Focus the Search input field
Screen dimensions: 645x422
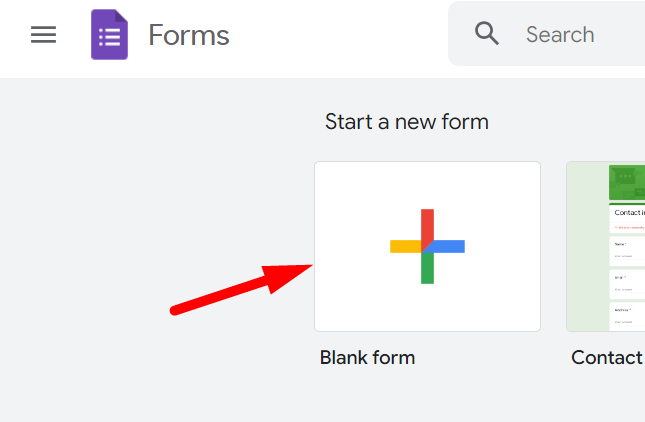(580, 35)
